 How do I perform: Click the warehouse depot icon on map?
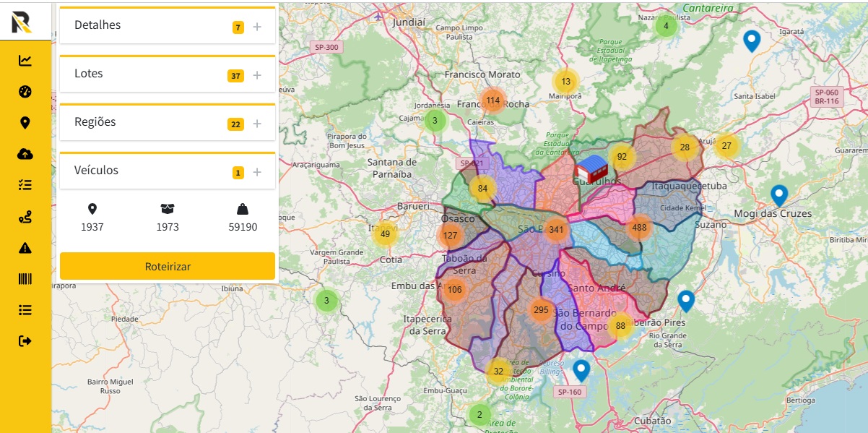tap(591, 169)
